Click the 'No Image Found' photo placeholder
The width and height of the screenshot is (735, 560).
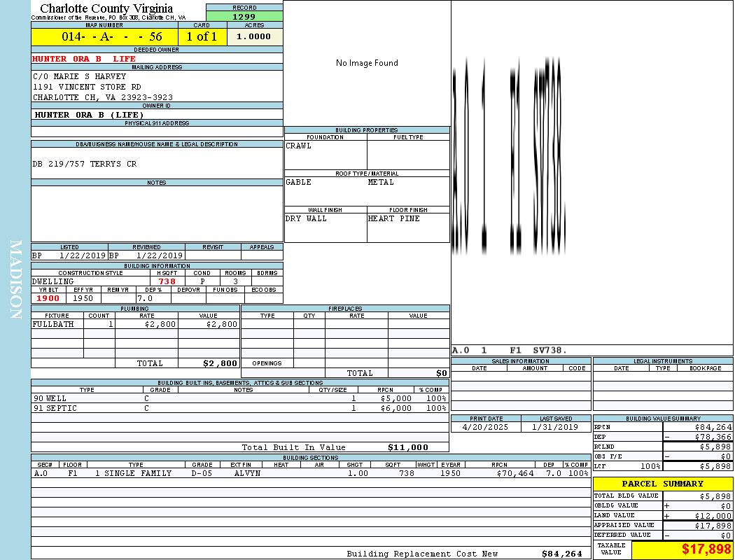[x=367, y=63]
